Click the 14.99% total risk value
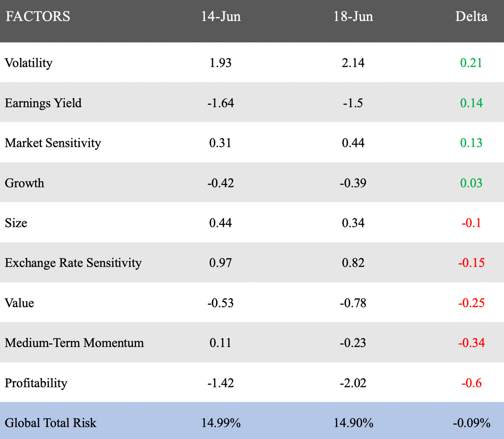The image size is (504, 439). click(x=221, y=423)
